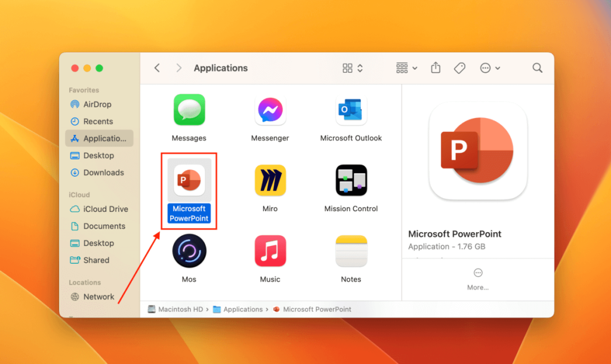611x364 pixels.
Task: Launch the Messenger app
Action: (270, 110)
